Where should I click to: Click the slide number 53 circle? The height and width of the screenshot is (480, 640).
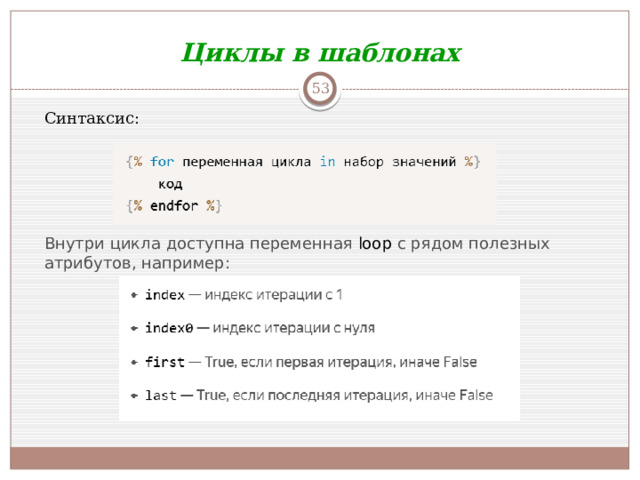click(320, 89)
